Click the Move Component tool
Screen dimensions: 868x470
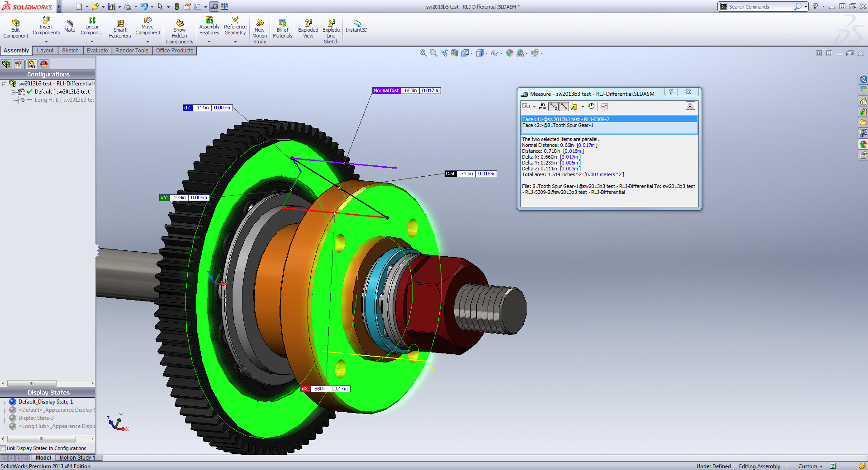coord(148,26)
